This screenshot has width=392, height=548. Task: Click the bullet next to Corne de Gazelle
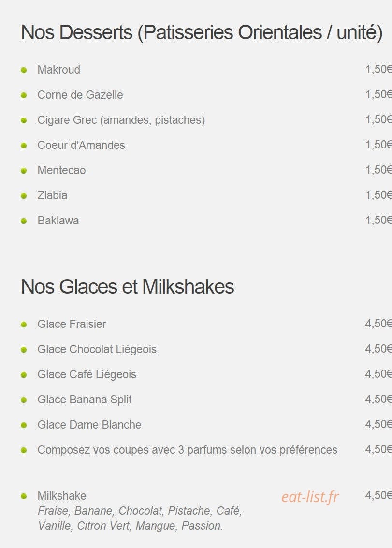tap(24, 95)
